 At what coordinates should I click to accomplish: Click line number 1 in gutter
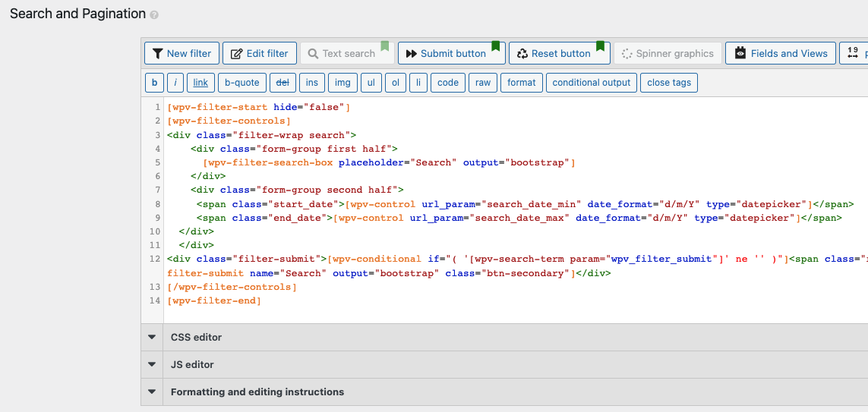pyautogui.click(x=158, y=107)
